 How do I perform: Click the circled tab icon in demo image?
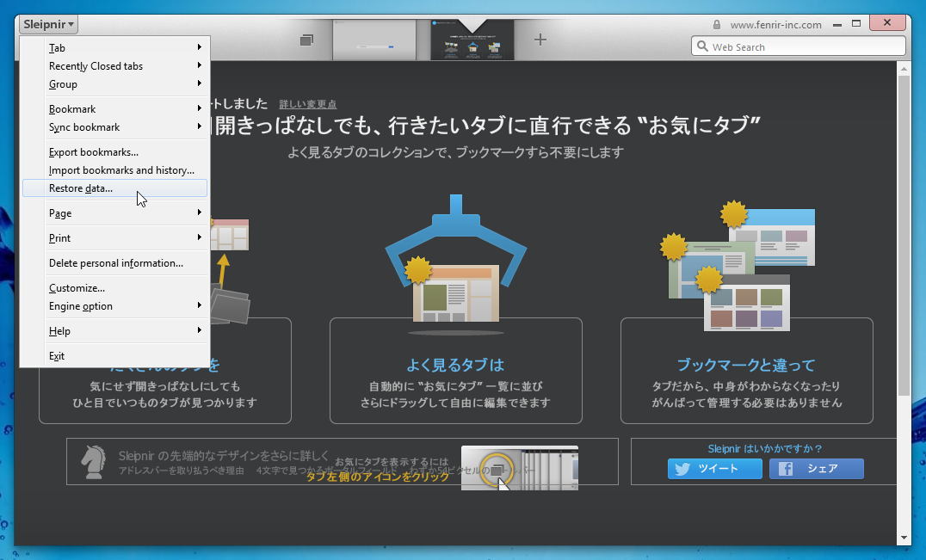[x=497, y=470]
